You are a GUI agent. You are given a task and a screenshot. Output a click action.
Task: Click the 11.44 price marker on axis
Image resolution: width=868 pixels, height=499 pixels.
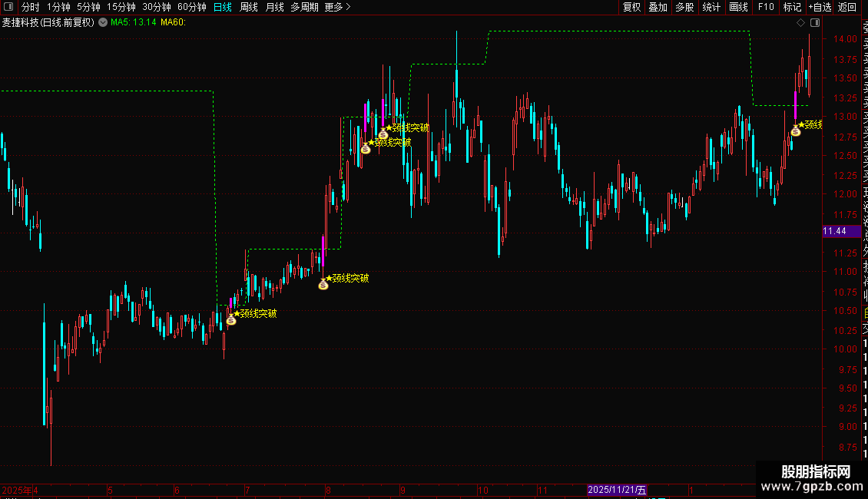[x=841, y=231]
